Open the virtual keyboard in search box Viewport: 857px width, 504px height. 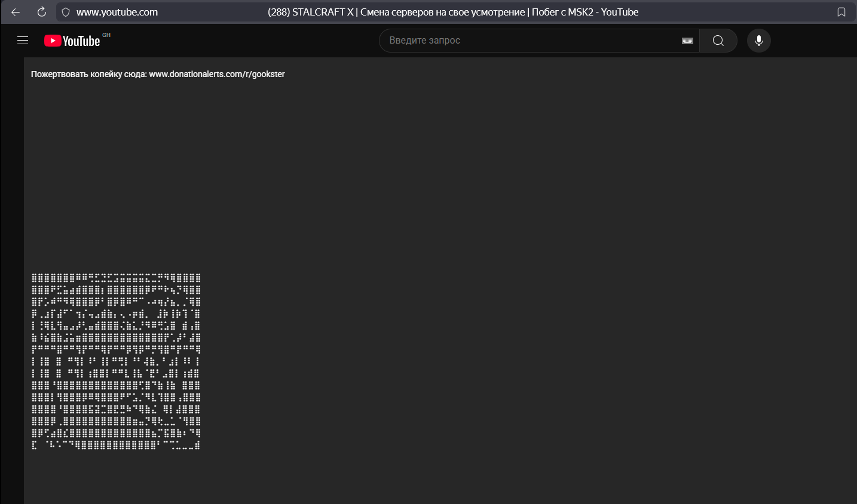click(x=687, y=41)
